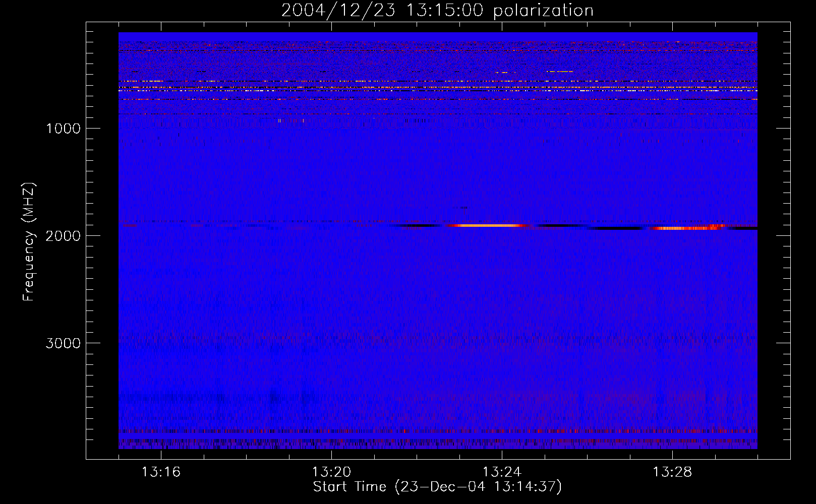
Task: Click the 1000 frequency tick label
Action: [63, 129]
